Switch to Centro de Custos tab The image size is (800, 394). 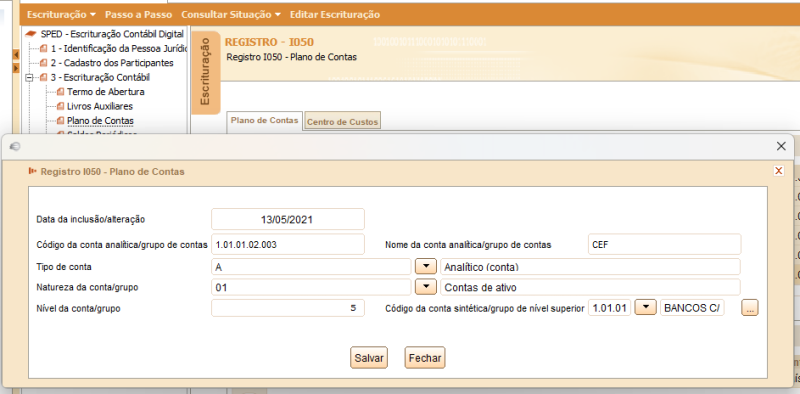[x=342, y=122]
